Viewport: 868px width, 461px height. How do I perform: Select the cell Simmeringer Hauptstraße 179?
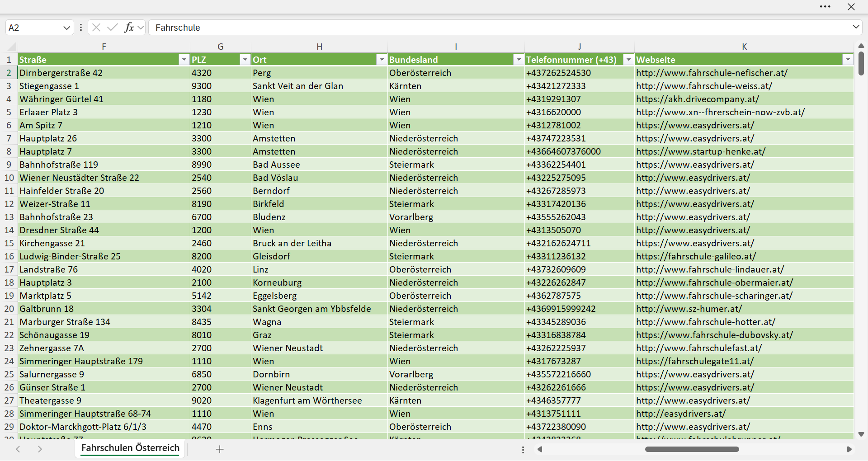pyautogui.click(x=104, y=361)
